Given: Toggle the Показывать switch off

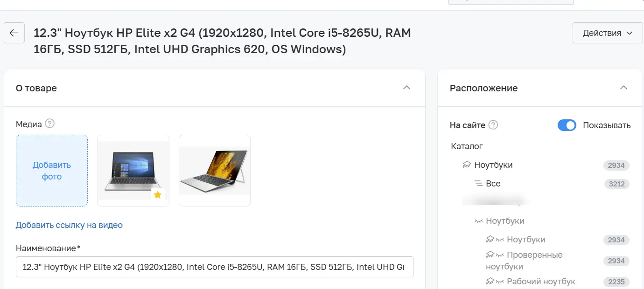Looking at the screenshot, I should [567, 125].
